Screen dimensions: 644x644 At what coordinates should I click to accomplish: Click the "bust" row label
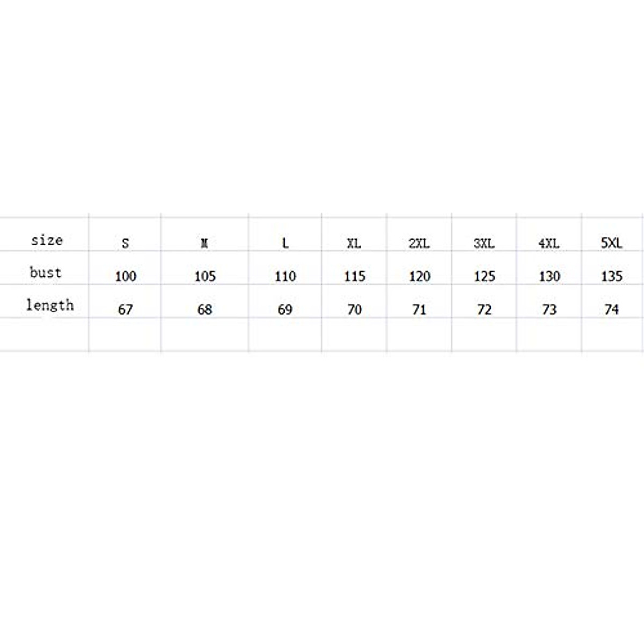(x=46, y=272)
